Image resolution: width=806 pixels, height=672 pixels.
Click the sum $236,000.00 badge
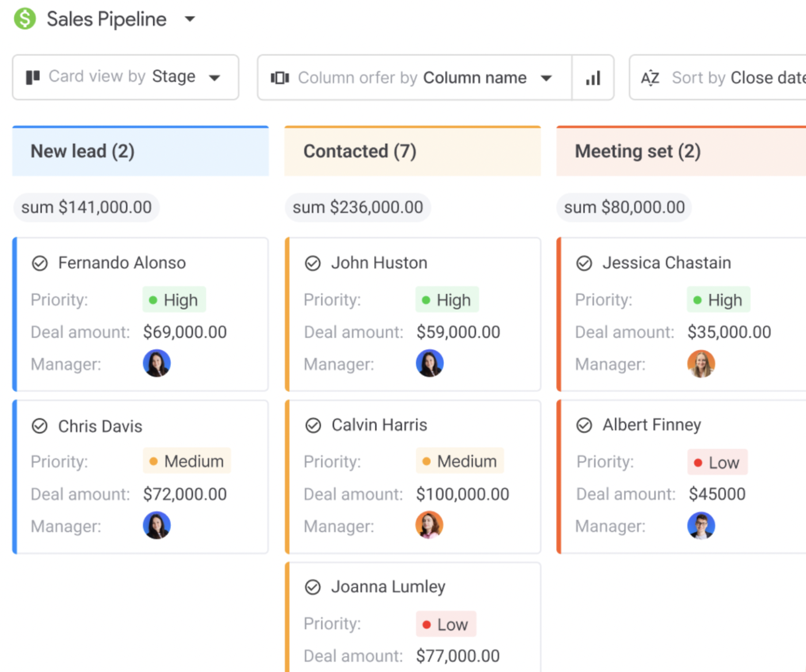point(358,207)
